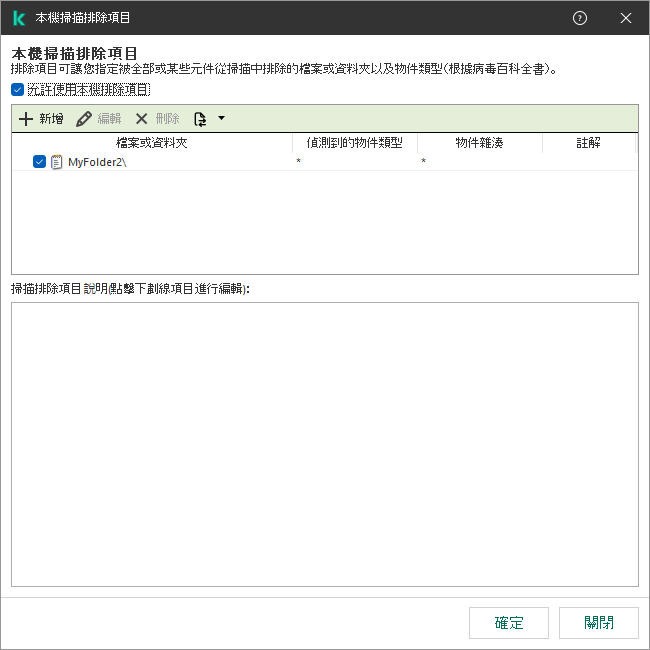Click the 註解 column header

click(589, 143)
